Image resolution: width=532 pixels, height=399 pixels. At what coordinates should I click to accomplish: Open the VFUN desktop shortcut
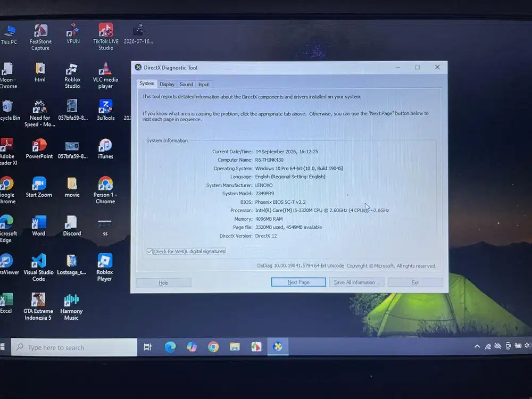click(73, 34)
